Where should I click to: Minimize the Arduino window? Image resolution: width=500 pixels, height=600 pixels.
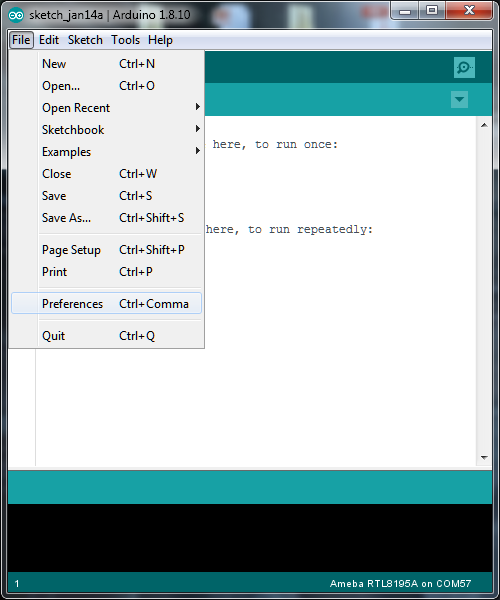tap(405, 11)
